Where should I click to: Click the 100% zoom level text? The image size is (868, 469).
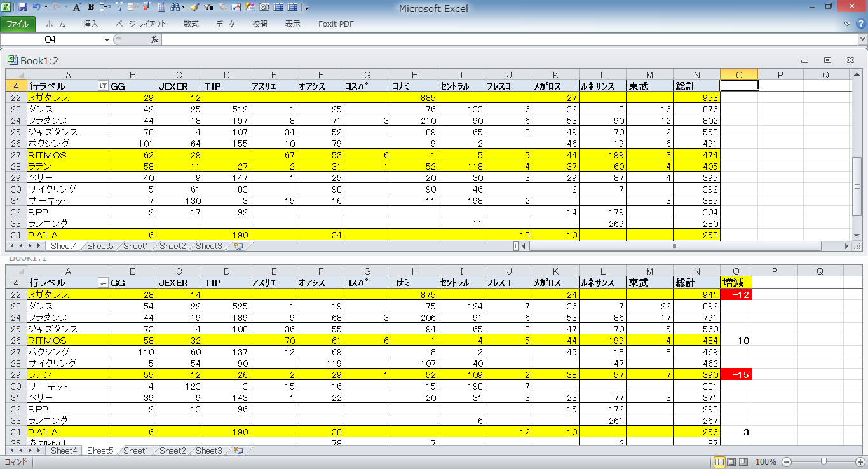[x=767, y=462]
